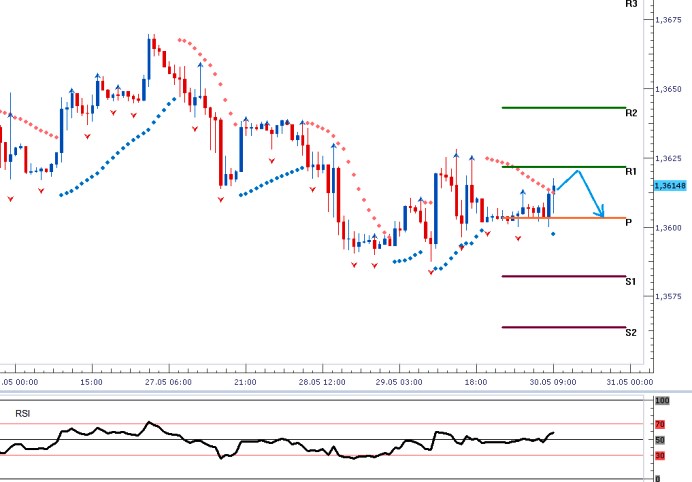The height and width of the screenshot is (482, 692).
Task: Click the 1,3625 price axis value
Action: [x=668, y=158]
